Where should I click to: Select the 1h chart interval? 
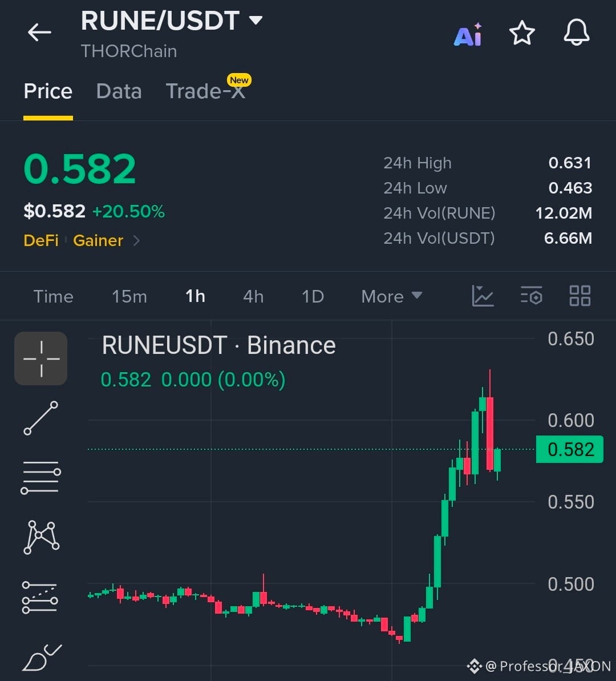coord(195,297)
